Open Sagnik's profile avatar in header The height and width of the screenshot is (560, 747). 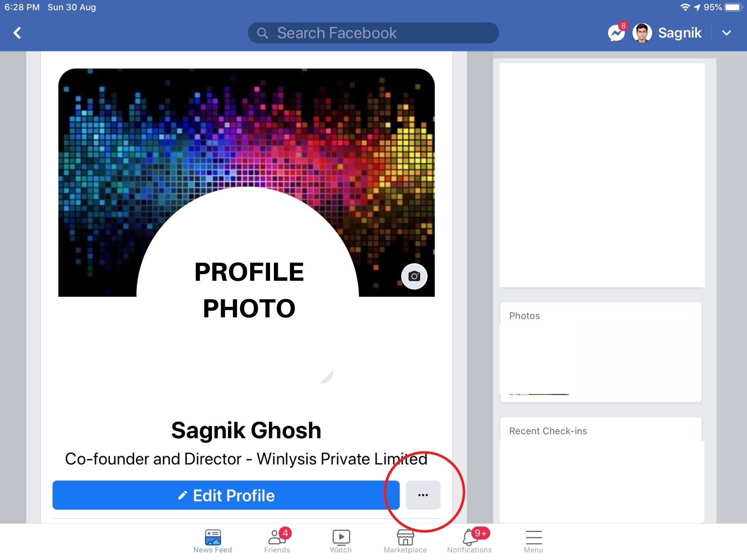[642, 33]
